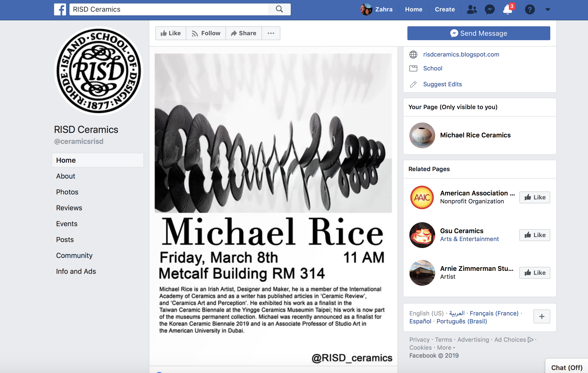This screenshot has width=588, height=373.
Task: Open Privacy footer link
Action: [419, 340]
